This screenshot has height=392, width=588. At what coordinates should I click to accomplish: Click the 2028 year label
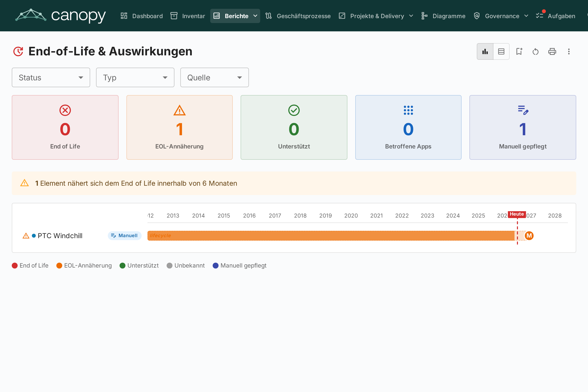(x=555, y=216)
